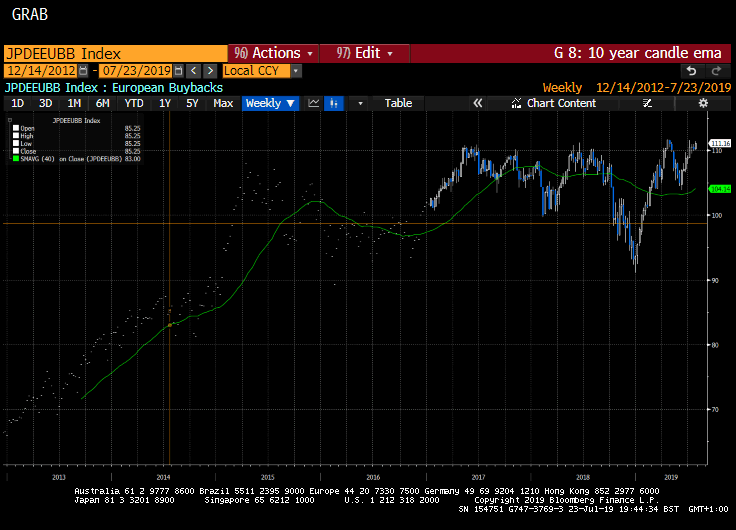
Task: Select the line chart type icon
Action: (x=314, y=103)
